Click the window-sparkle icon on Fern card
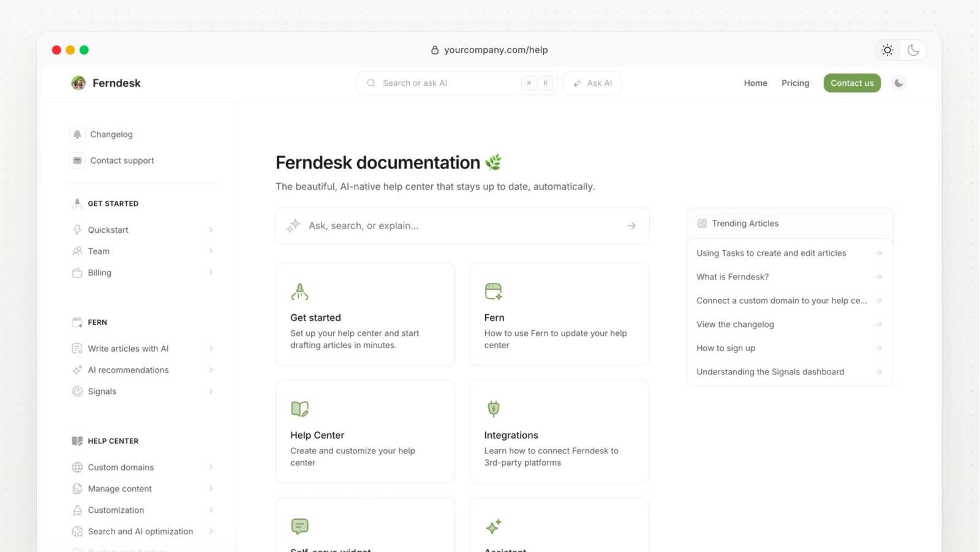This screenshot has width=980, height=552. pyautogui.click(x=494, y=292)
